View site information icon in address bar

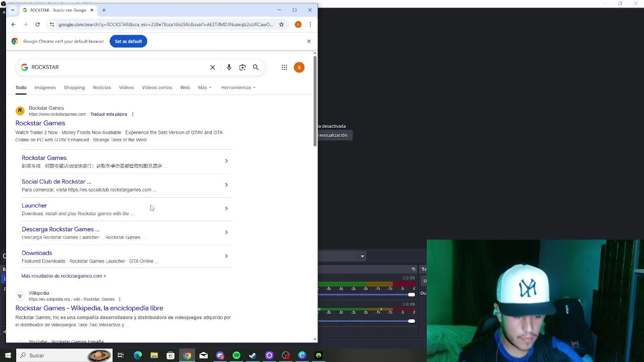tap(52, 24)
